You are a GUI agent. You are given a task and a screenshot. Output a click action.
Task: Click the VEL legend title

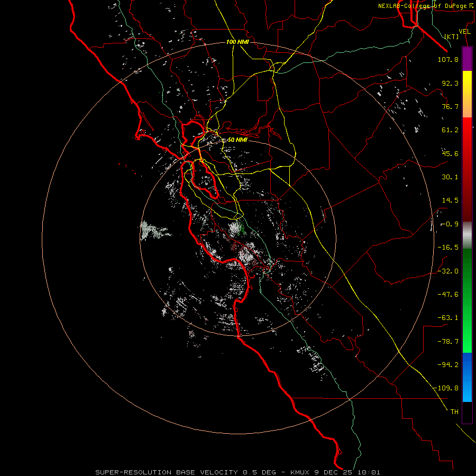tap(464, 32)
